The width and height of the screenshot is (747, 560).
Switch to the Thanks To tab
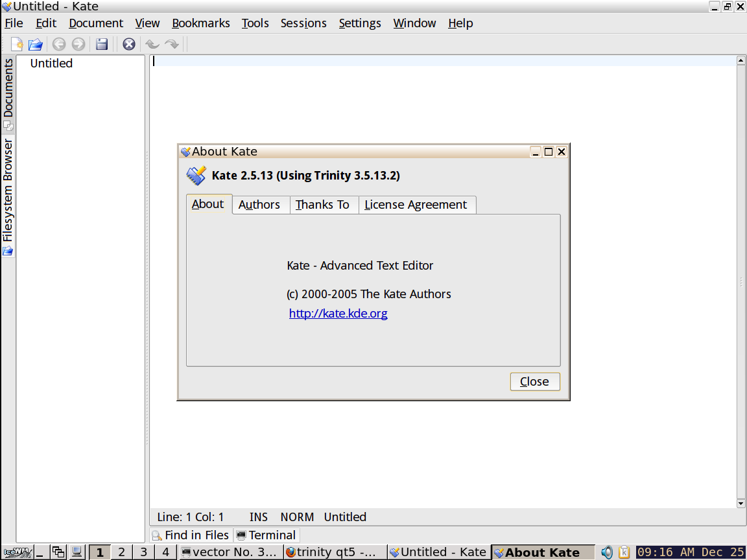324,205
